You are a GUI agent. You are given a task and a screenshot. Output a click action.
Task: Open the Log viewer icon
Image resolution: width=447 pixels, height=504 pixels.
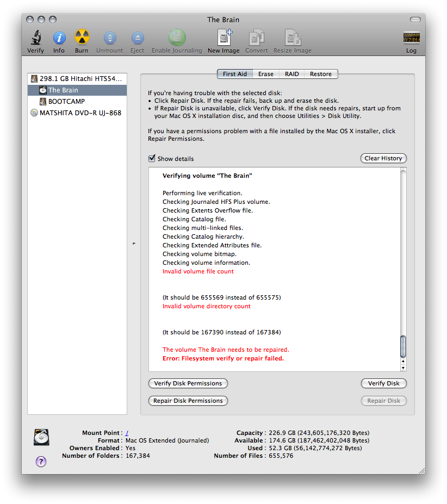pos(412,38)
